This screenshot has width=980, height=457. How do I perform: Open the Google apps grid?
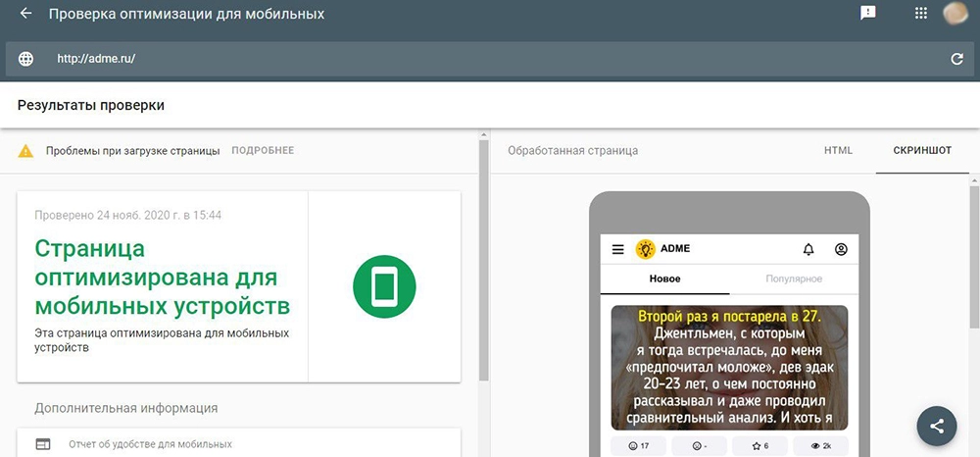coord(920,14)
